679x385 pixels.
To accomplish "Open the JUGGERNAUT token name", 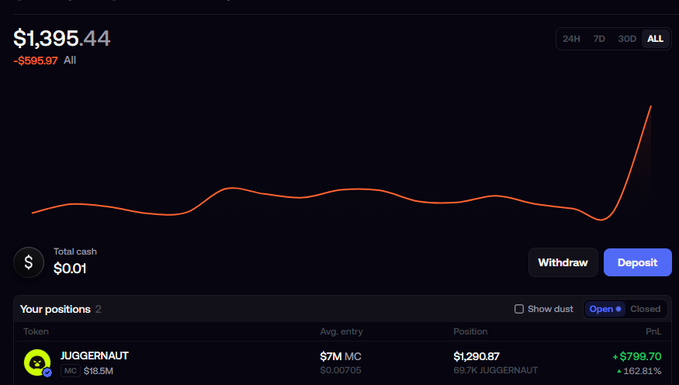I will tap(94, 356).
